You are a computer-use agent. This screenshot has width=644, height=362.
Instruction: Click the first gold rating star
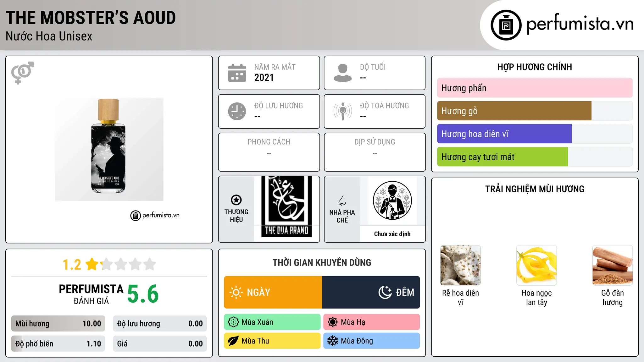92,264
